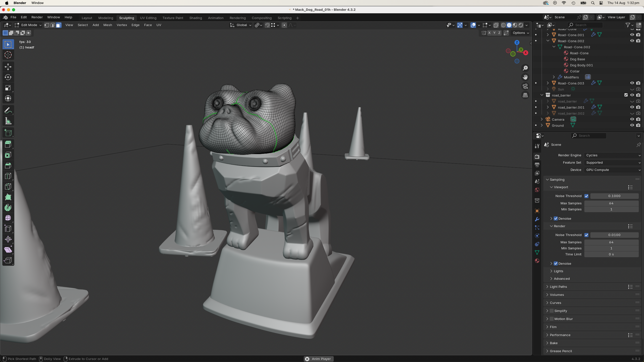Hide Ground object in viewport

632,125
